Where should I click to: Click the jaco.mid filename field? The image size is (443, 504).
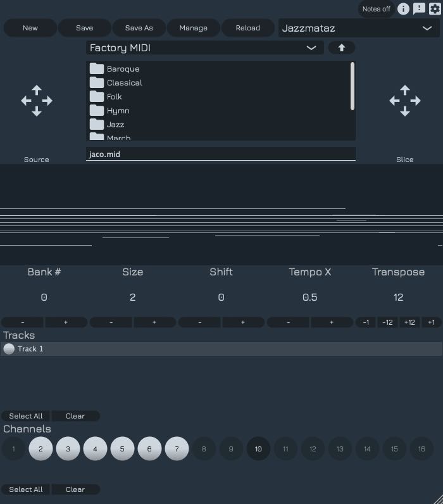[220, 154]
